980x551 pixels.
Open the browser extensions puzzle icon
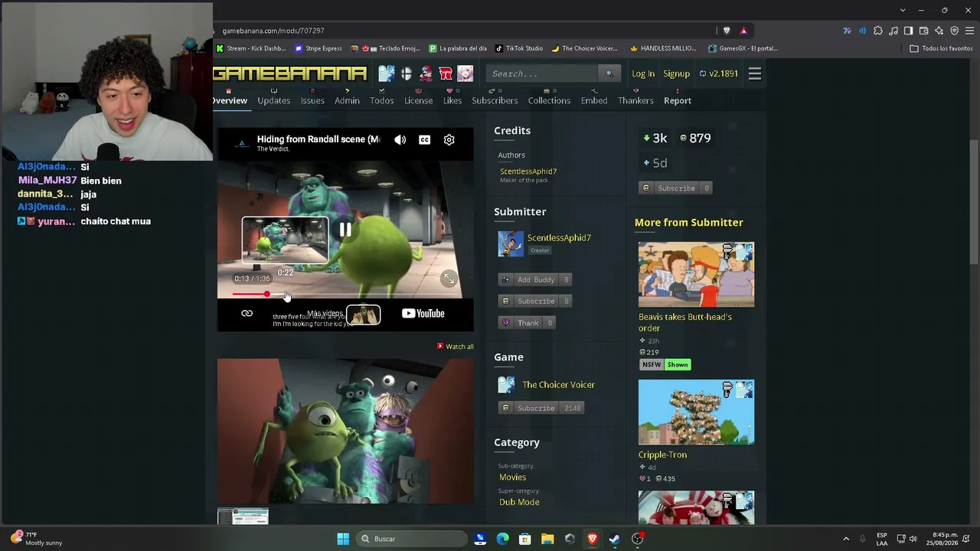(877, 31)
